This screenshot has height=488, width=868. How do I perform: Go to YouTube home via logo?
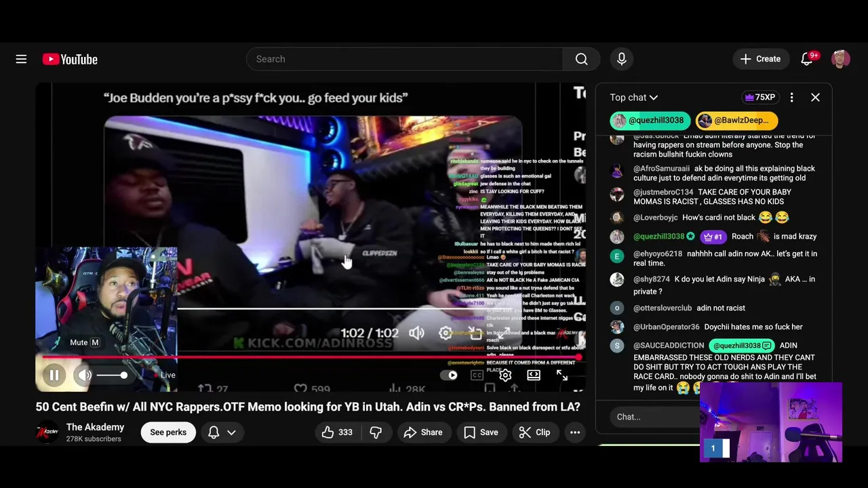point(70,59)
